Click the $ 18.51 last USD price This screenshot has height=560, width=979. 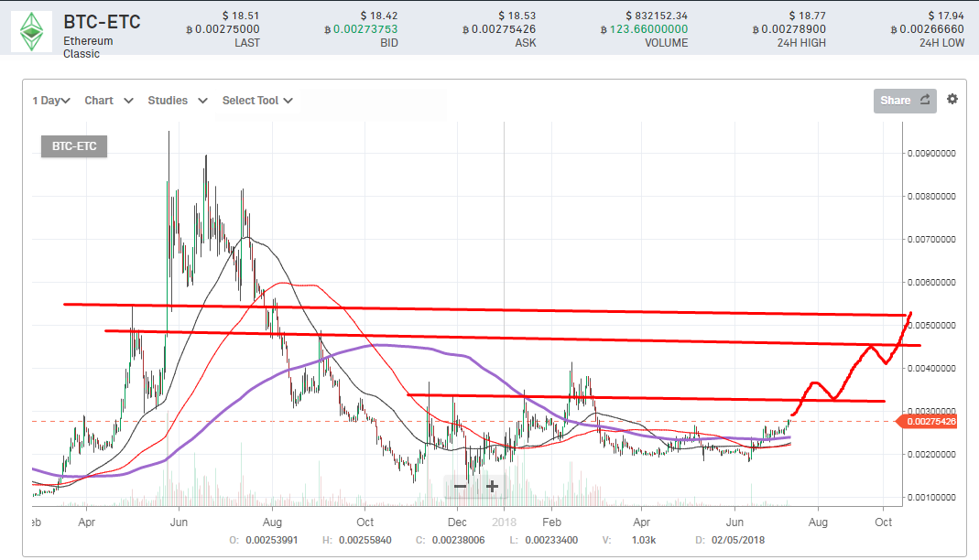coord(240,16)
